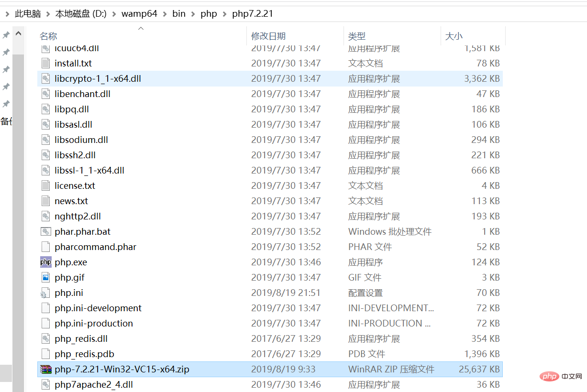Select the install.txt file icon
The image size is (587, 392).
45,63
